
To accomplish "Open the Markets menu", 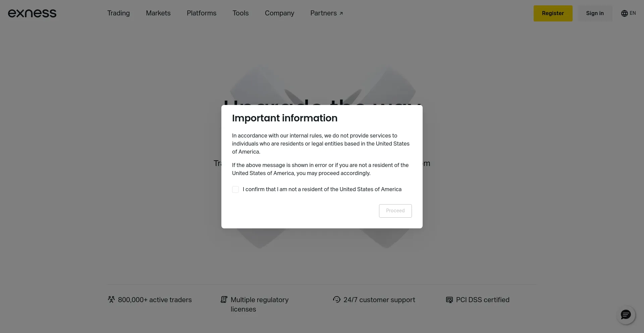I will [158, 13].
